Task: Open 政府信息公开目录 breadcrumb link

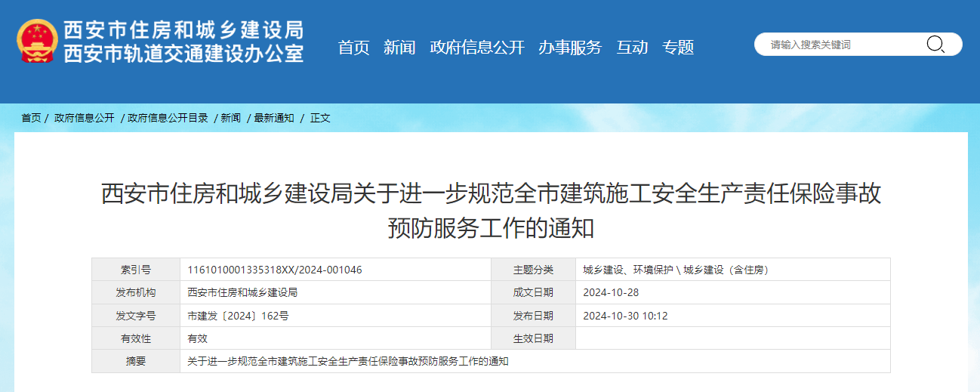Action: tap(168, 118)
